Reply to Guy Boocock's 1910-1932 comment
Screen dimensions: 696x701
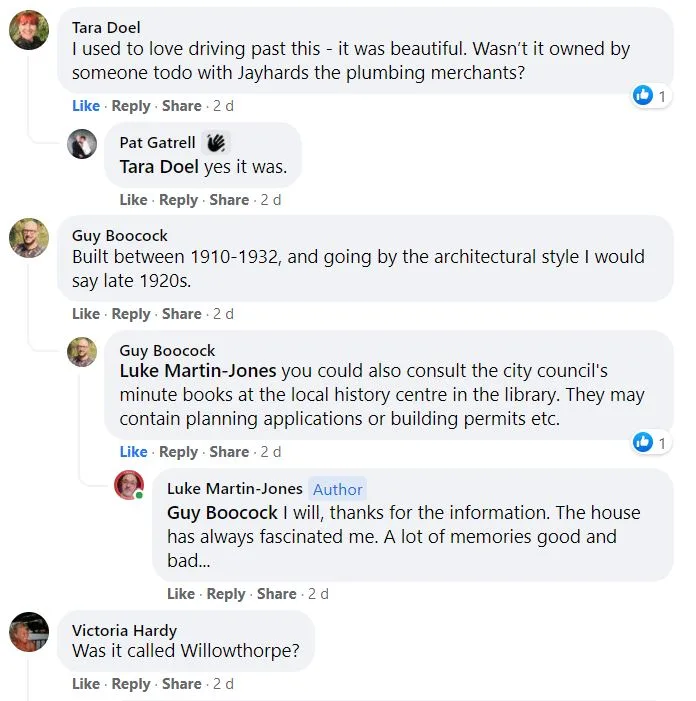tap(131, 314)
